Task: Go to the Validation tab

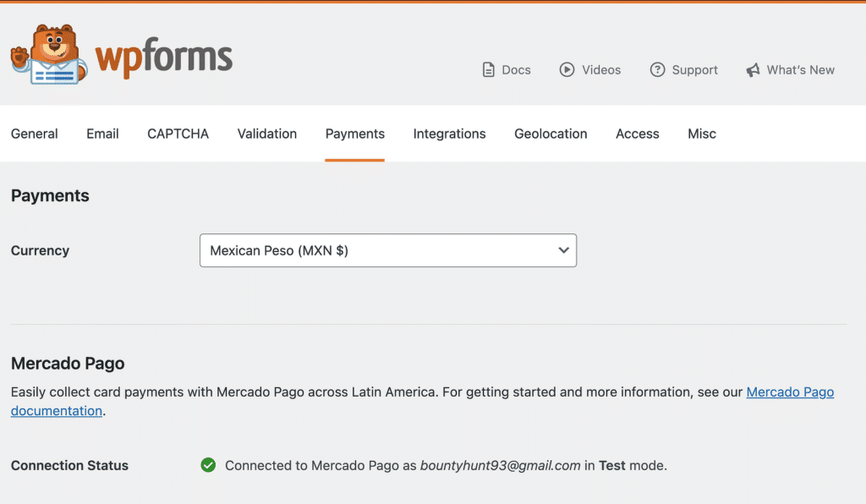Action: tap(267, 134)
